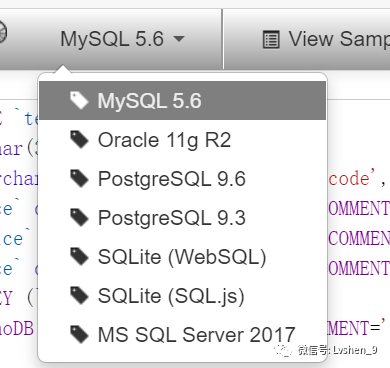Image resolution: width=390 pixels, height=368 pixels.
Task: Click the red 'code' text in editor
Action: pyautogui.click(x=349, y=179)
